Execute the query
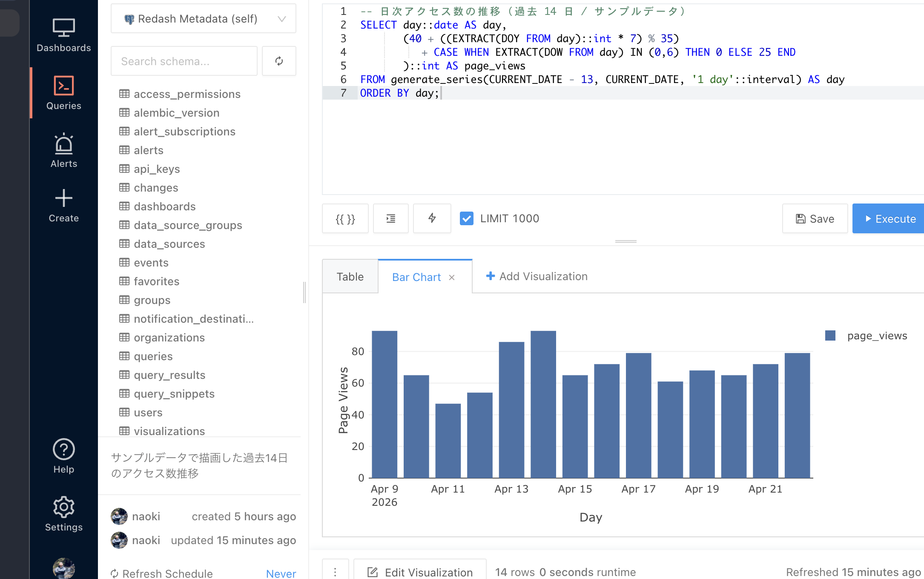This screenshot has height=579, width=924. point(889,218)
